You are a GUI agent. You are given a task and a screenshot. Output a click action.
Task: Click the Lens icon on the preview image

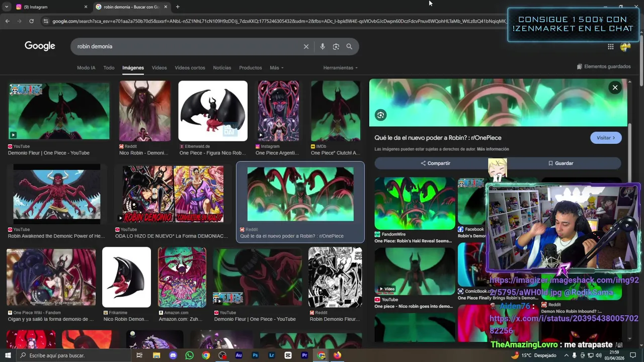click(381, 115)
